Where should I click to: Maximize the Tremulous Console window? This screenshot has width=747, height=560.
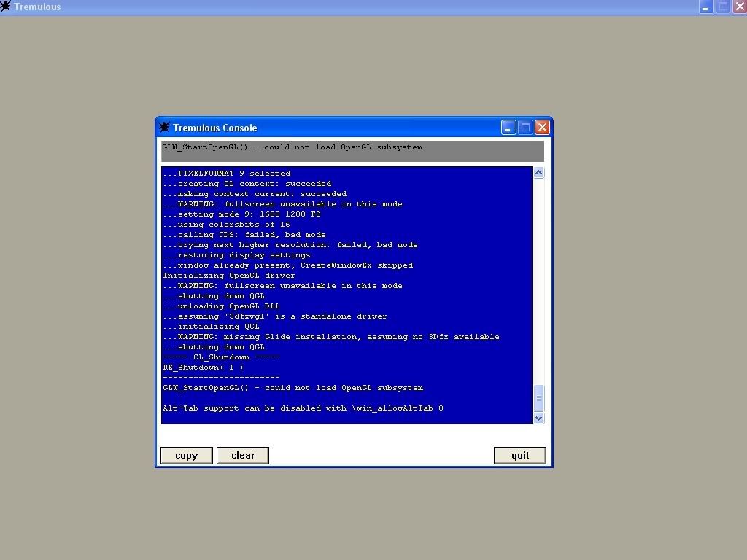[525, 127]
